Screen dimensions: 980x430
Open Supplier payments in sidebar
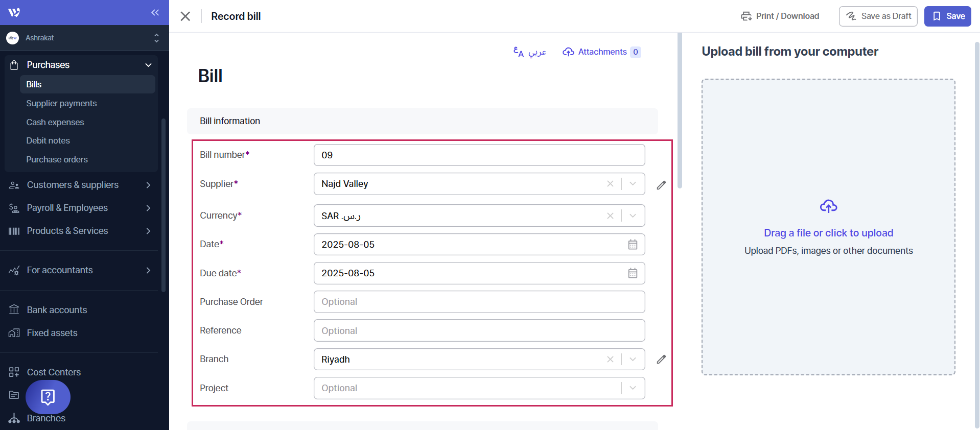tap(61, 103)
